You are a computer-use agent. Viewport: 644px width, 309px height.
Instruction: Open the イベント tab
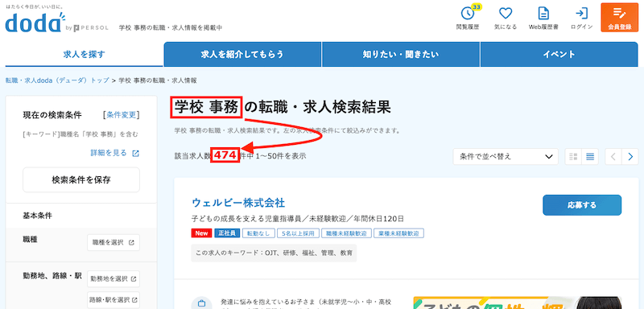tap(559, 54)
